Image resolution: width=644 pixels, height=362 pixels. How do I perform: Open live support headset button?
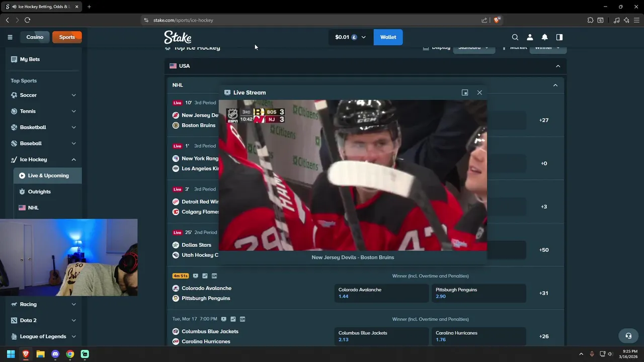click(x=628, y=336)
